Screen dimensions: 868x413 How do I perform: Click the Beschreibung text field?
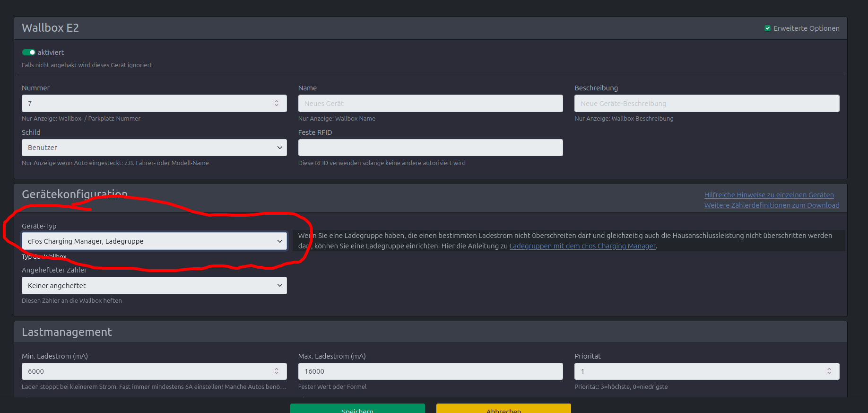[706, 104]
